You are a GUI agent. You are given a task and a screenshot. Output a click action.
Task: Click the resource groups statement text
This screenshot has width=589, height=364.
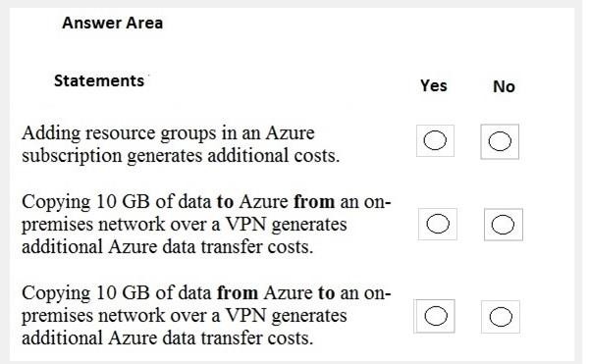[181, 144]
